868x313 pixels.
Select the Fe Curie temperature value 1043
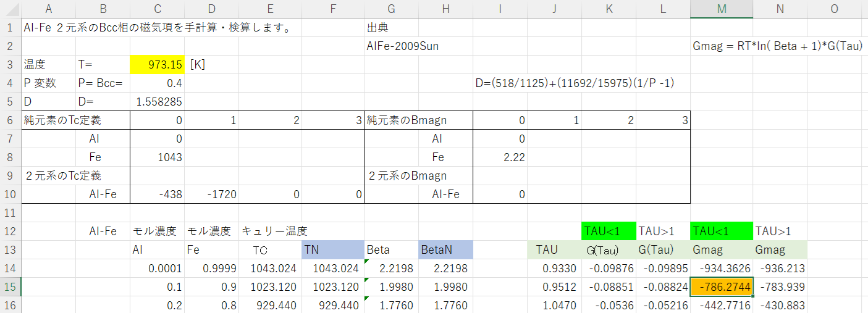(x=157, y=157)
